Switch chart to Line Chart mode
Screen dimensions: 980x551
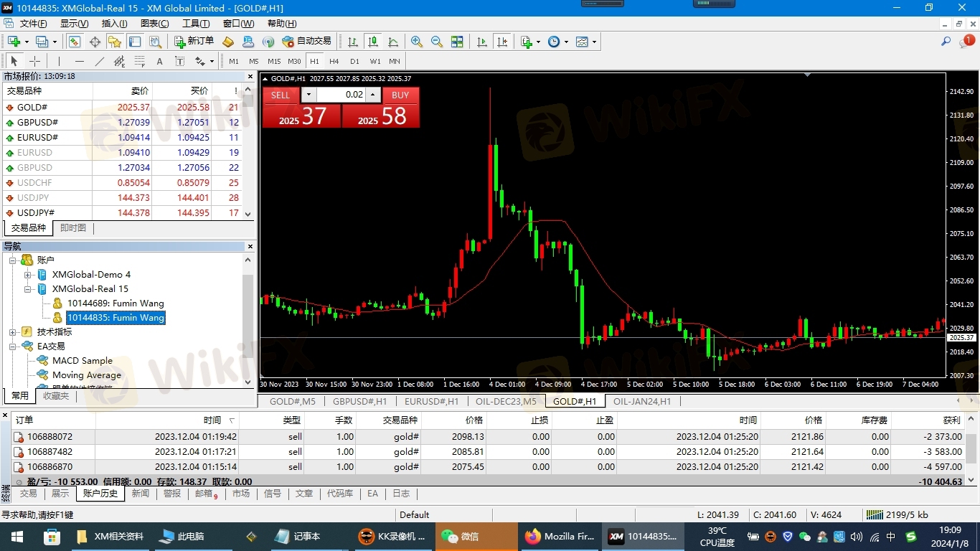[392, 42]
